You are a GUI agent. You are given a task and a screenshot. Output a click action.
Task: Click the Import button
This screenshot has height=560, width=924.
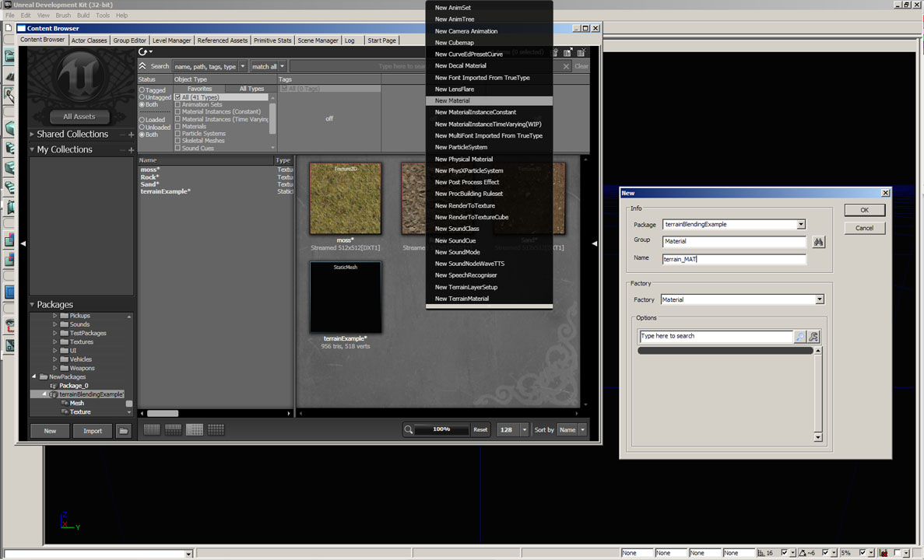click(x=93, y=431)
